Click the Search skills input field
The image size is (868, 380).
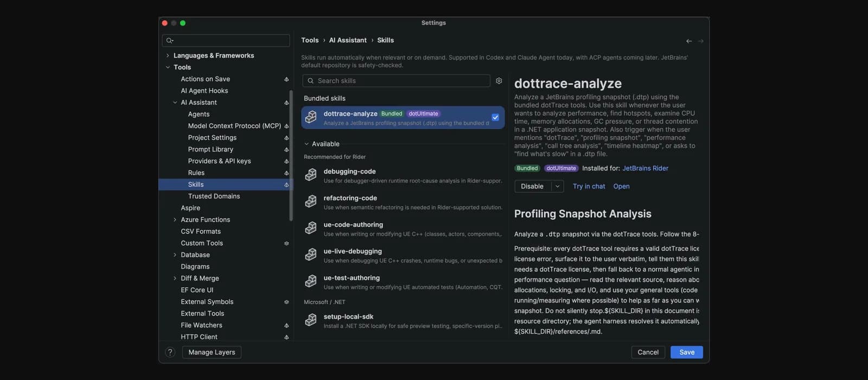[x=396, y=81]
